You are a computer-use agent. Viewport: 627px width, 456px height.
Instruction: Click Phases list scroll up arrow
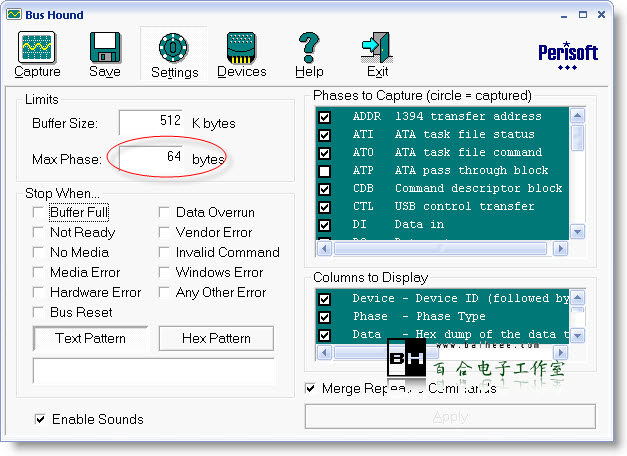[x=577, y=116]
